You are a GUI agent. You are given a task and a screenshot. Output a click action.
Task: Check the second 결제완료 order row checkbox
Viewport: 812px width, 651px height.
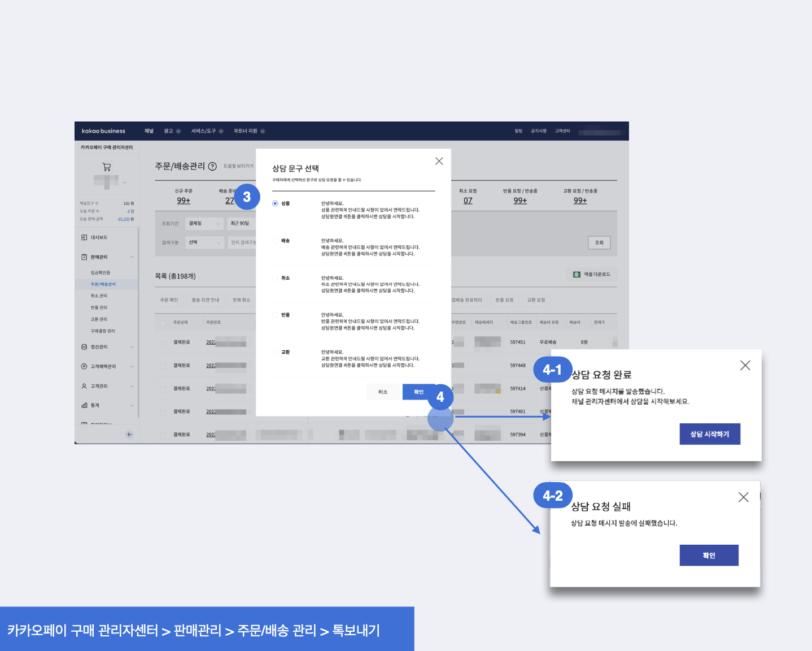click(163, 366)
